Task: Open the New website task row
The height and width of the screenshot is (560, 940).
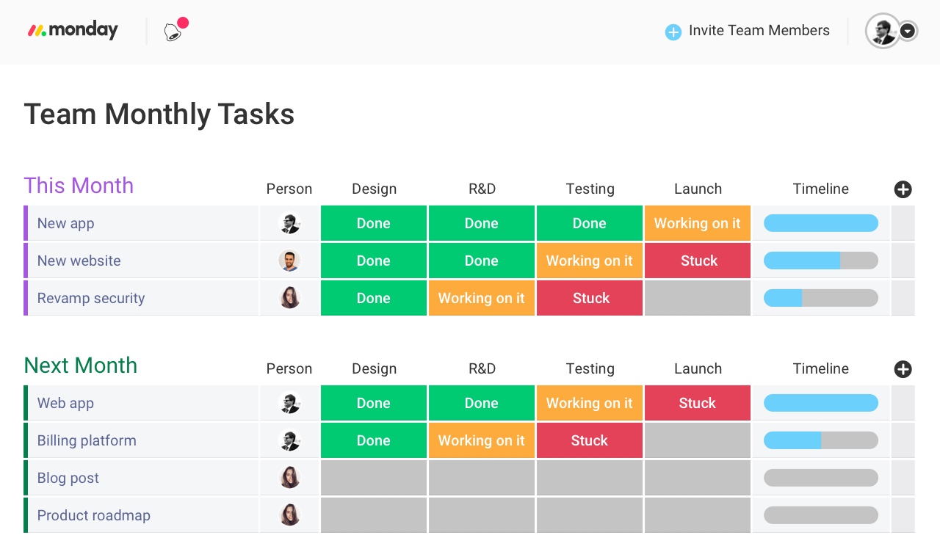Action: point(141,261)
